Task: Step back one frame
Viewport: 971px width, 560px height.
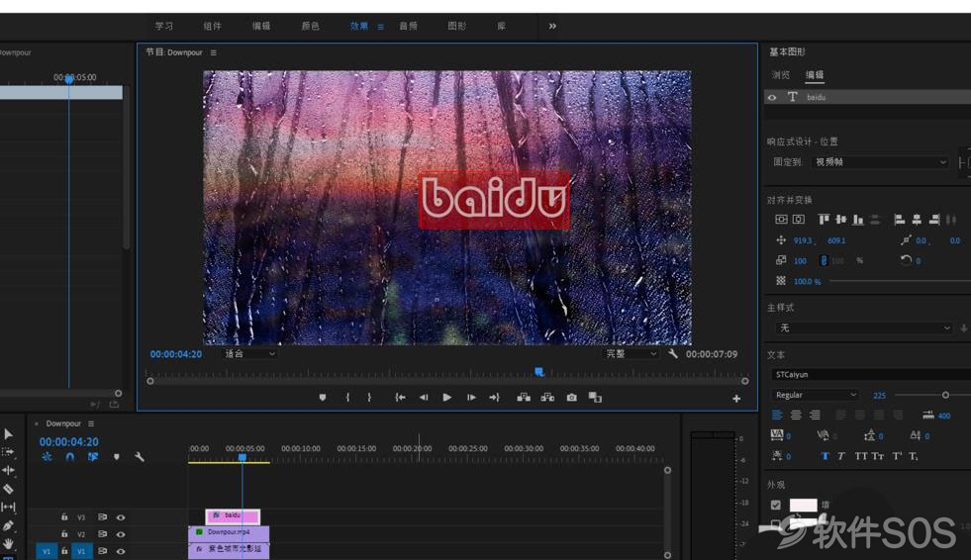Action: point(424,398)
